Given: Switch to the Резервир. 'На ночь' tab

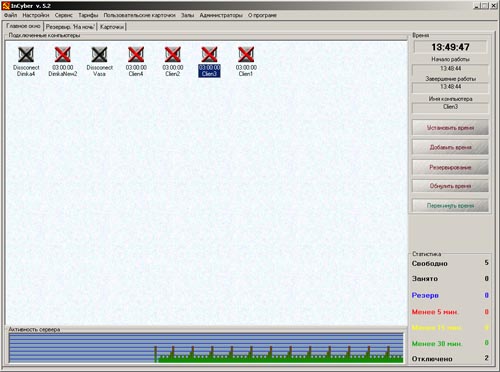Looking at the screenshot, I should tap(70, 27).
